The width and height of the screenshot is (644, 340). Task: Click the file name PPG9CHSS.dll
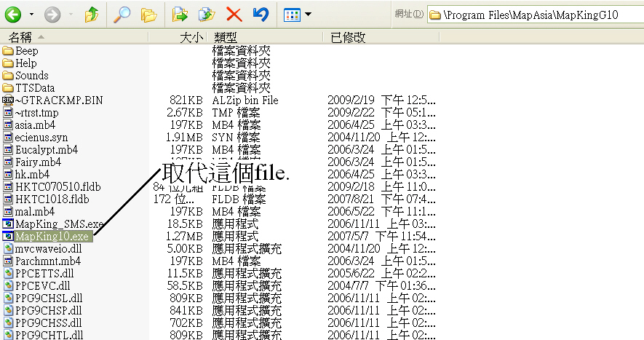49,323
